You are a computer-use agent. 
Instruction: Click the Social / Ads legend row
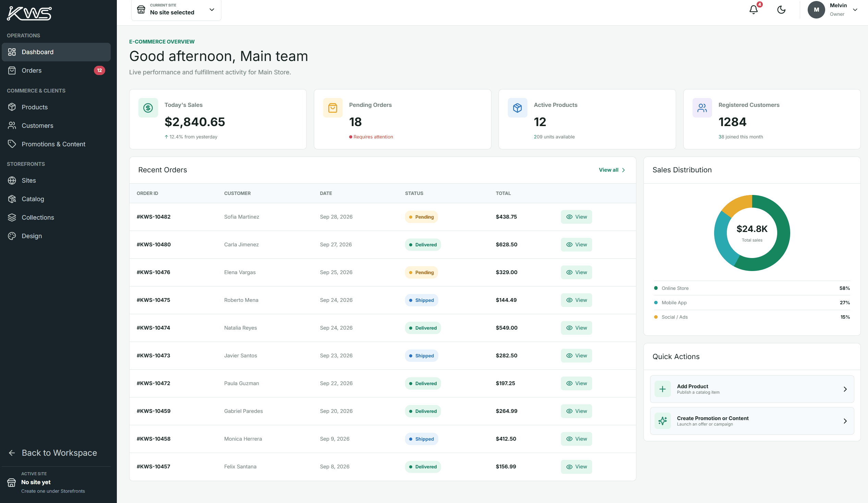tap(751, 317)
